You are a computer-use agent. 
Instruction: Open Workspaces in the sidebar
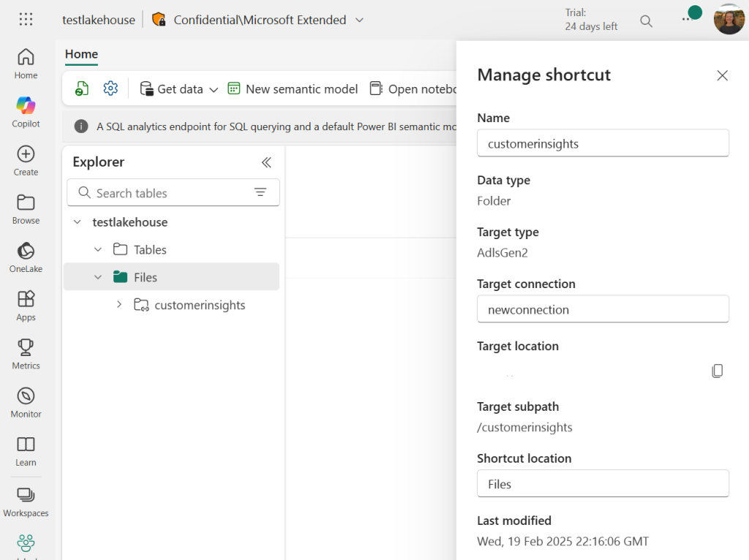(26, 502)
